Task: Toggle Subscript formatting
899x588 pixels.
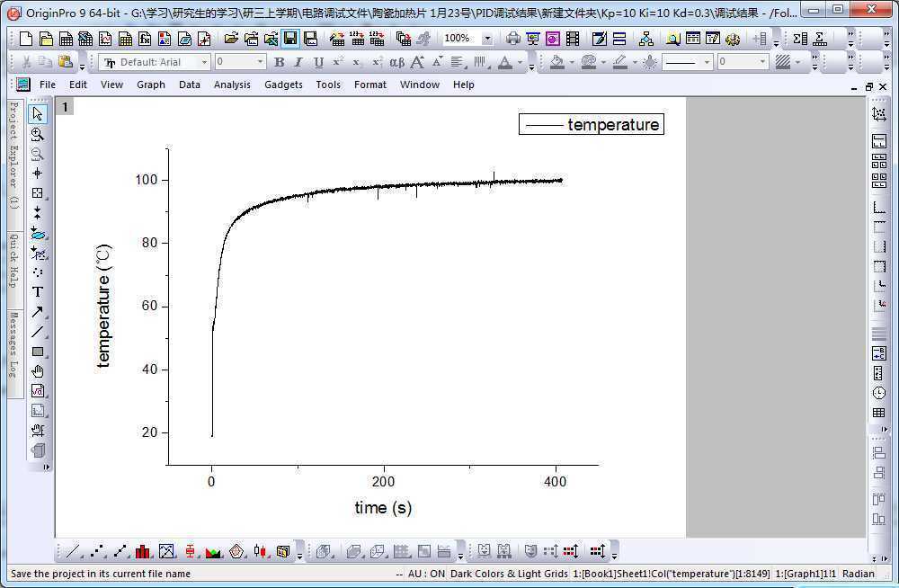Action: click(357, 62)
